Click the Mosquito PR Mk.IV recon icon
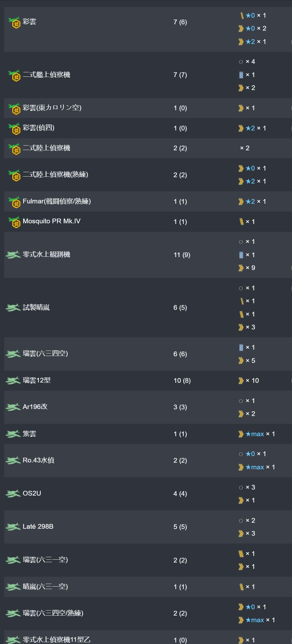The width and height of the screenshot is (292, 644). point(14,222)
